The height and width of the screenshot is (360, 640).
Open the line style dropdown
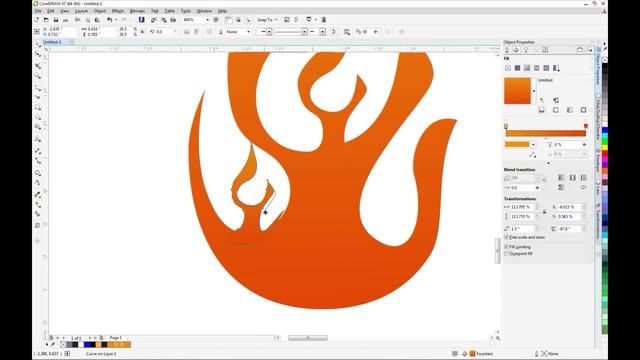tap(304, 31)
